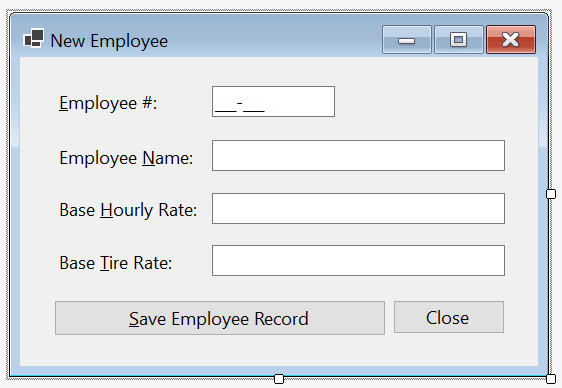Click the form icon in the title bar
Image resolution: width=562 pixels, height=388 pixels.
(x=34, y=38)
